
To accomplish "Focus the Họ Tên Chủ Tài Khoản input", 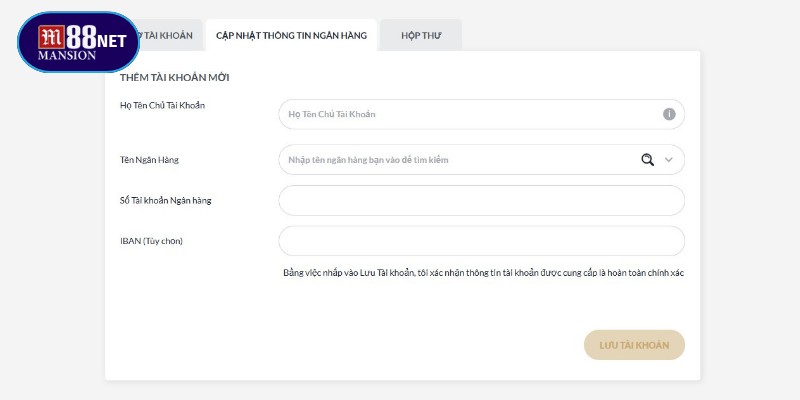I will point(481,114).
